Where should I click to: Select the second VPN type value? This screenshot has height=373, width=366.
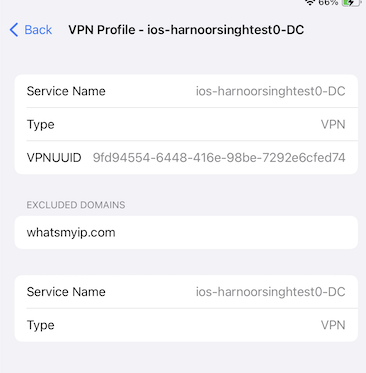(333, 325)
